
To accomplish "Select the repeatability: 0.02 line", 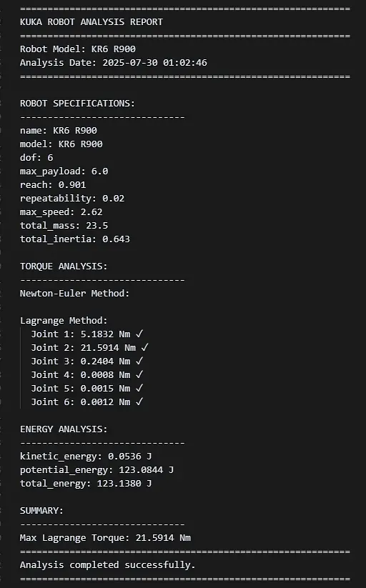I will coord(72,198).
